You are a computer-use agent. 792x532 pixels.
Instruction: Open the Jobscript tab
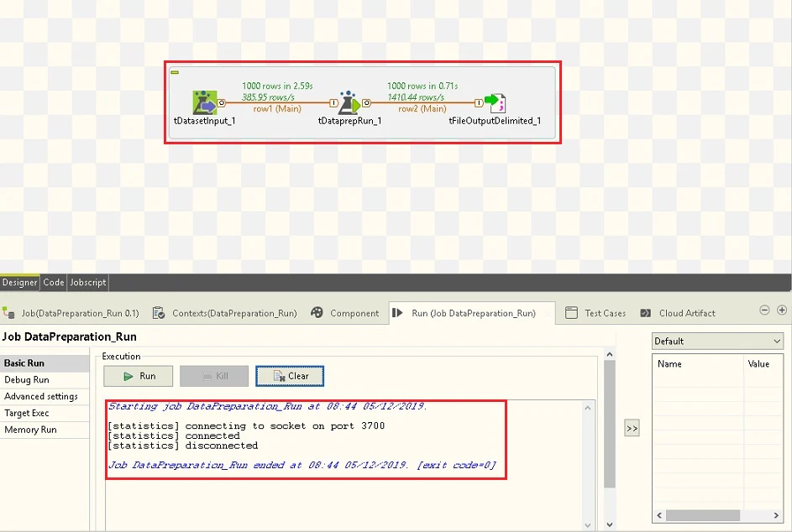tap(88, 282)
